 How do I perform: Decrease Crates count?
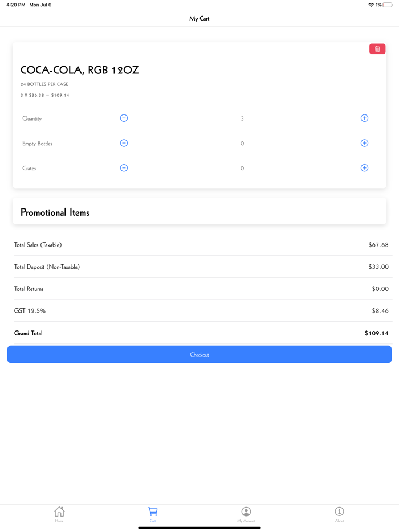tap(124, 168)
